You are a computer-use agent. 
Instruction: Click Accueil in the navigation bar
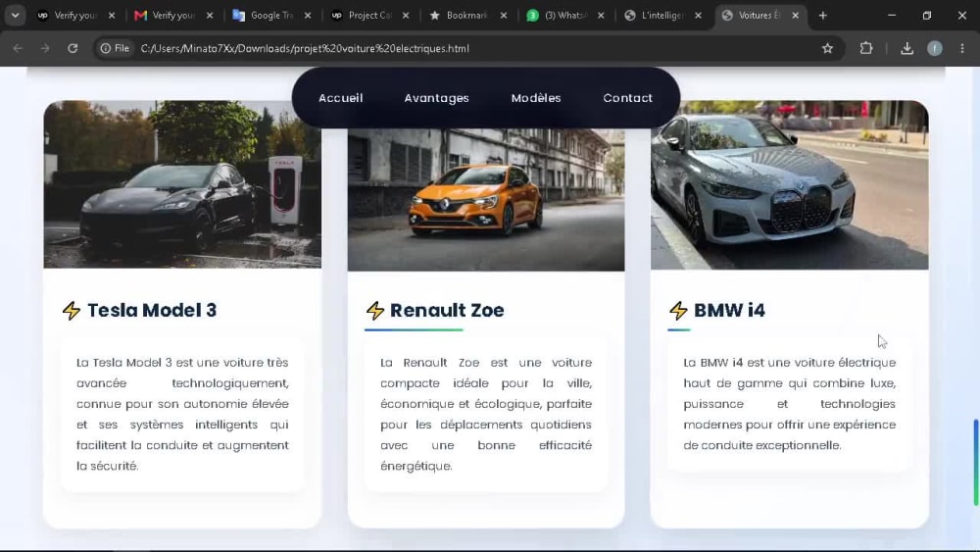coord(341,98)
